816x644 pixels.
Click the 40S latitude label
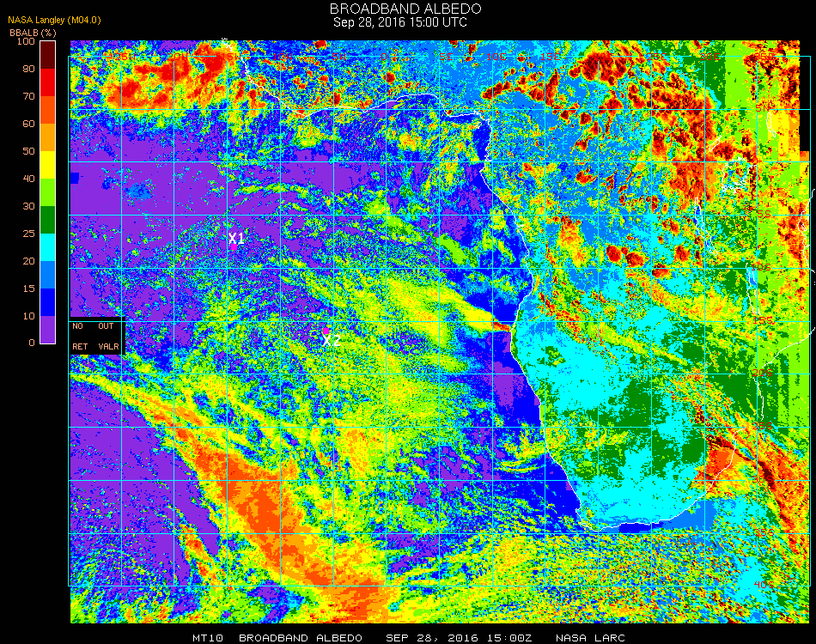(764, 586)
